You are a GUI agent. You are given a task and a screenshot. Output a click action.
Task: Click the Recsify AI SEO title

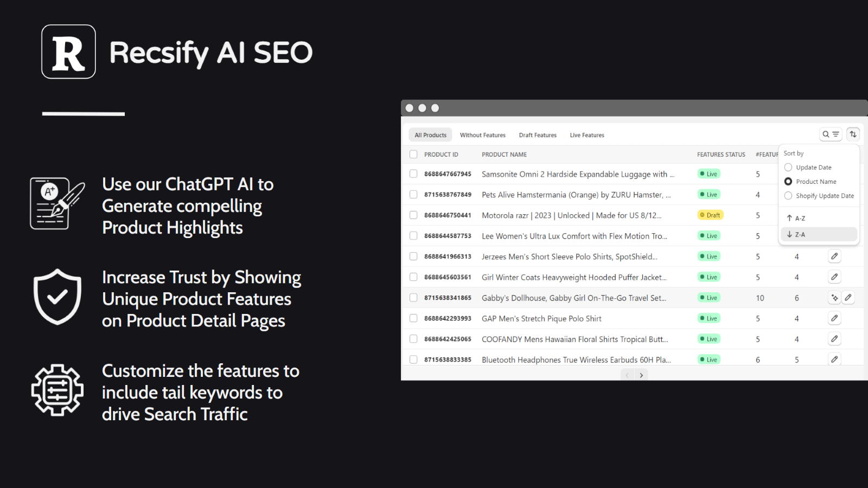coord(211,53)
